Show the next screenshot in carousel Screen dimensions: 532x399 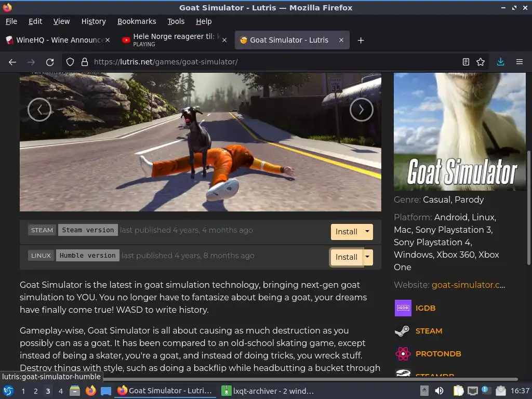[362, 110]
